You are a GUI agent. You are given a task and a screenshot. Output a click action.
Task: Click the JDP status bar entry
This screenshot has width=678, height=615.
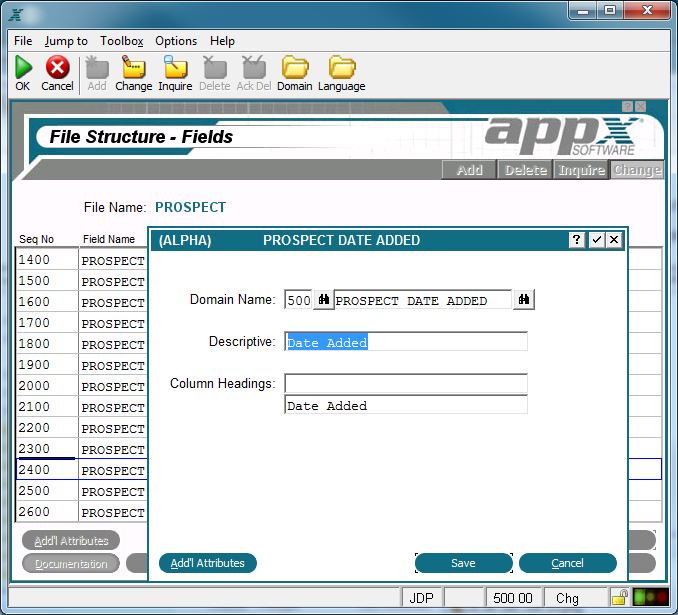[x=421, y=598]
